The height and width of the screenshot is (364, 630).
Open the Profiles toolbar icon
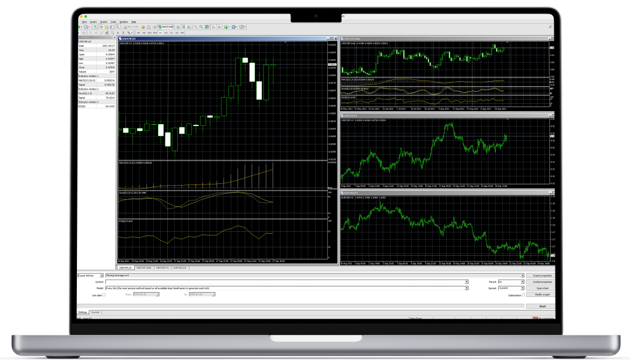click(86, 27)
